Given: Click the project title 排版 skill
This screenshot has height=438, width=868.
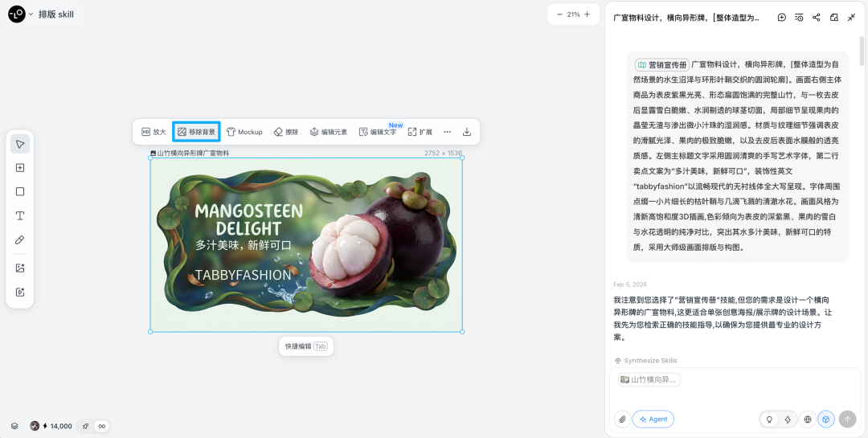Looking at the screenshot, I should pyautogui.click(x=56, y=14).
